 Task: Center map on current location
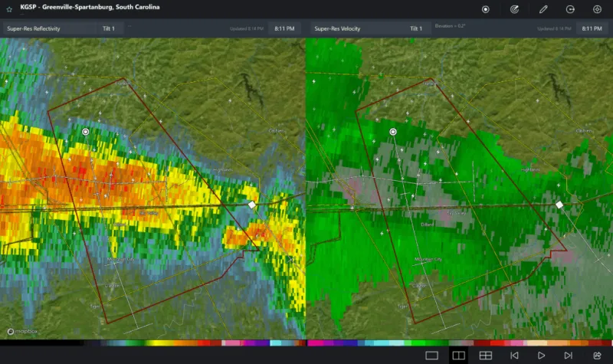pos(486,9)
